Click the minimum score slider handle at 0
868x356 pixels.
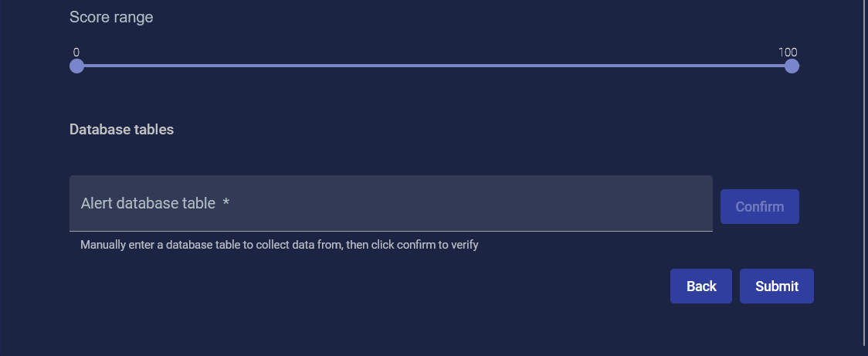76,66
